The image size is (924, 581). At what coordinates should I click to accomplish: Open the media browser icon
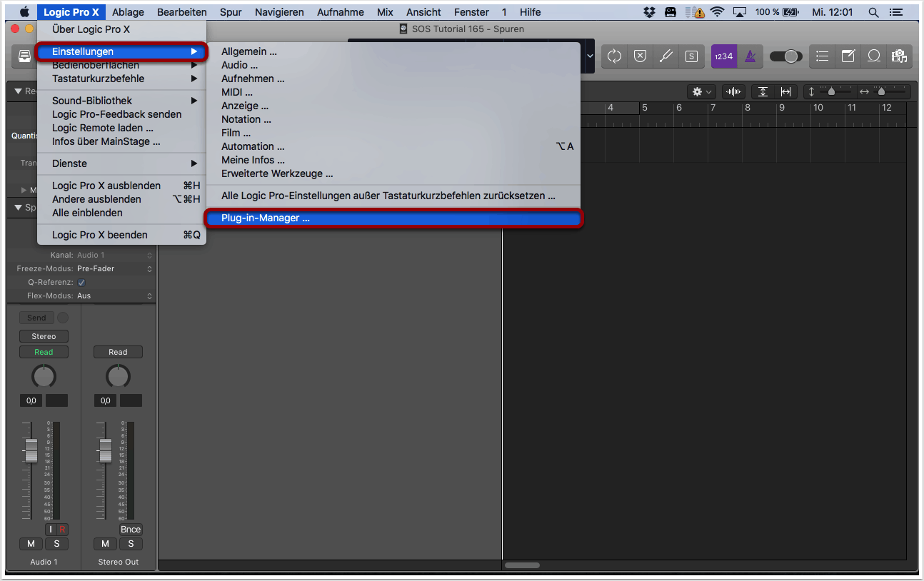click(x=898, y=56)
